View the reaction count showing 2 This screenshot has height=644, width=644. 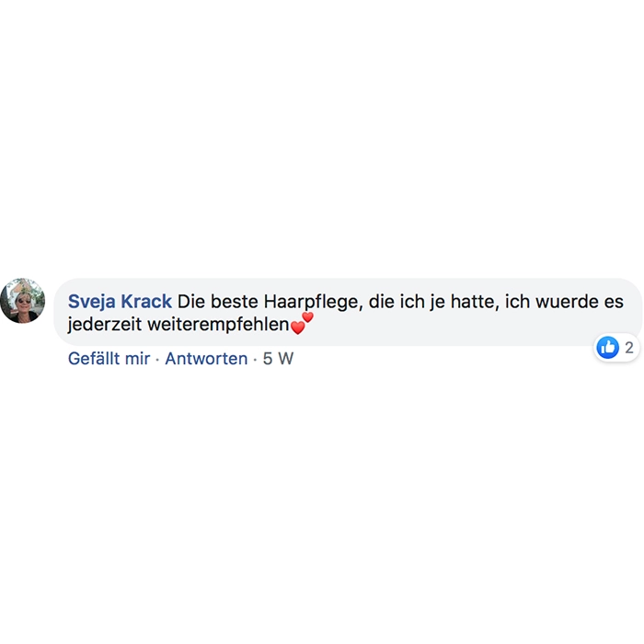click(x=628, y=348)
